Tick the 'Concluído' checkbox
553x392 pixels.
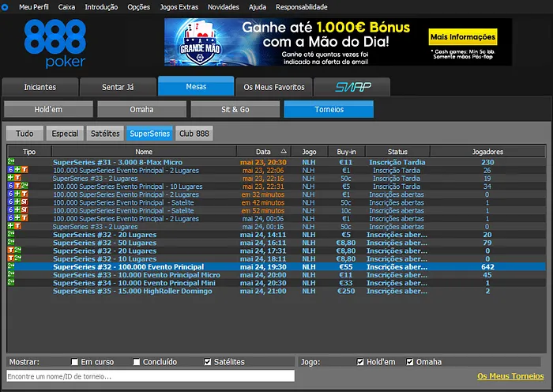click(x=137, y=362)
